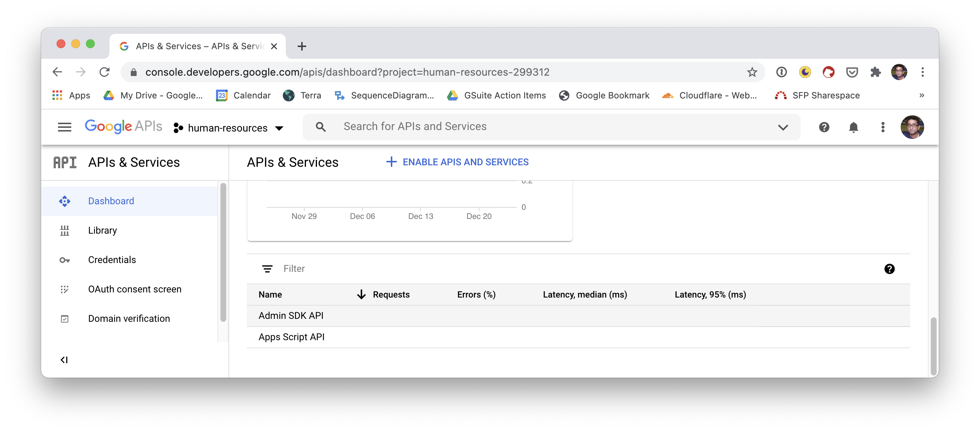
Task: Expand the search bar dropdown chevron
Action: 782,127
